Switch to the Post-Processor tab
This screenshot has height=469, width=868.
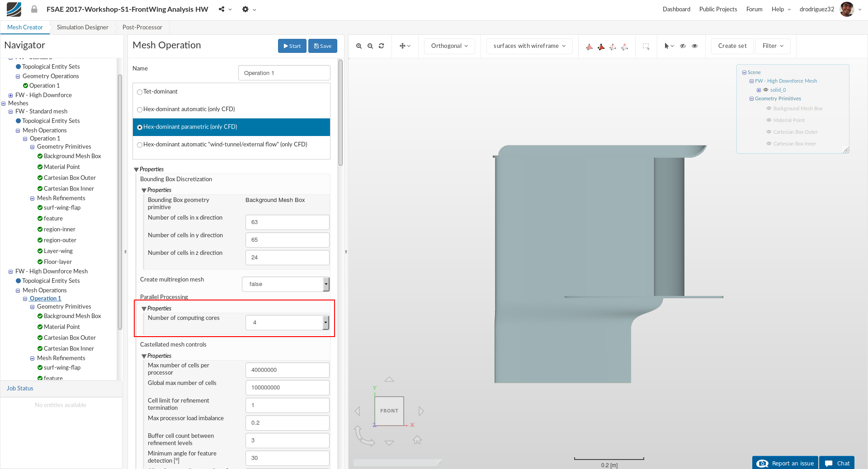[142, 27]
